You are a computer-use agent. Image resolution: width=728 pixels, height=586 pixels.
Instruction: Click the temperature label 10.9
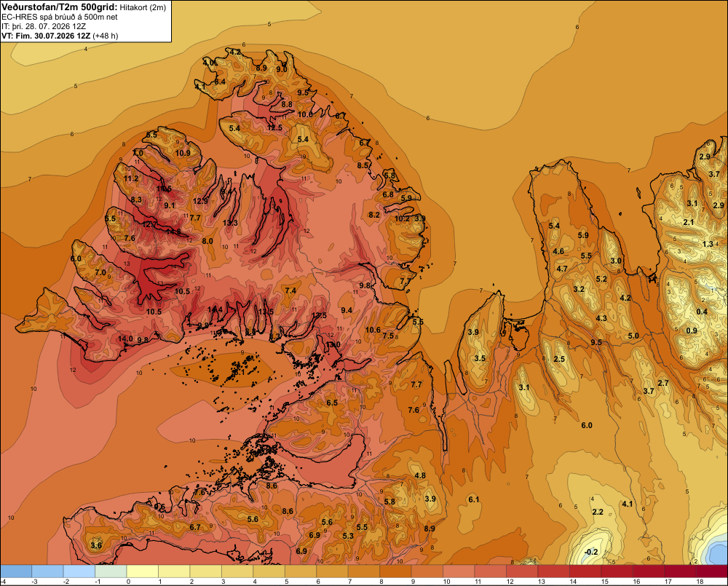click(x=183, y=153)
